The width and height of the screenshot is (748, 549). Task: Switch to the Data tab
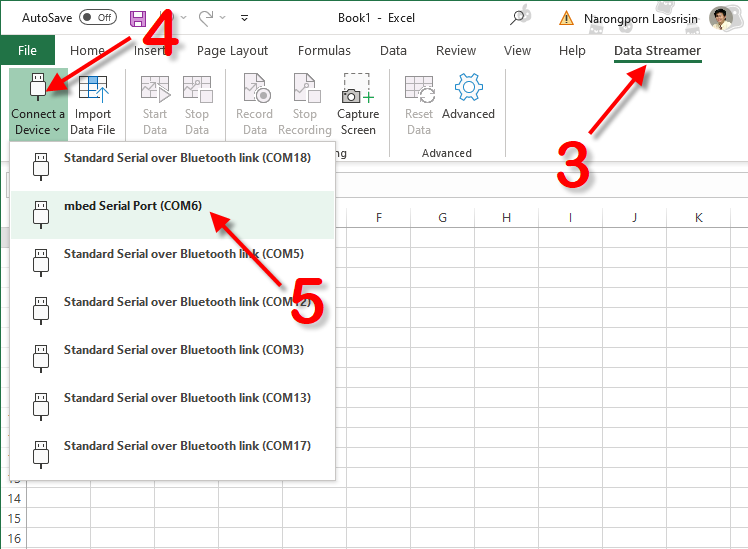pos(394,51)
